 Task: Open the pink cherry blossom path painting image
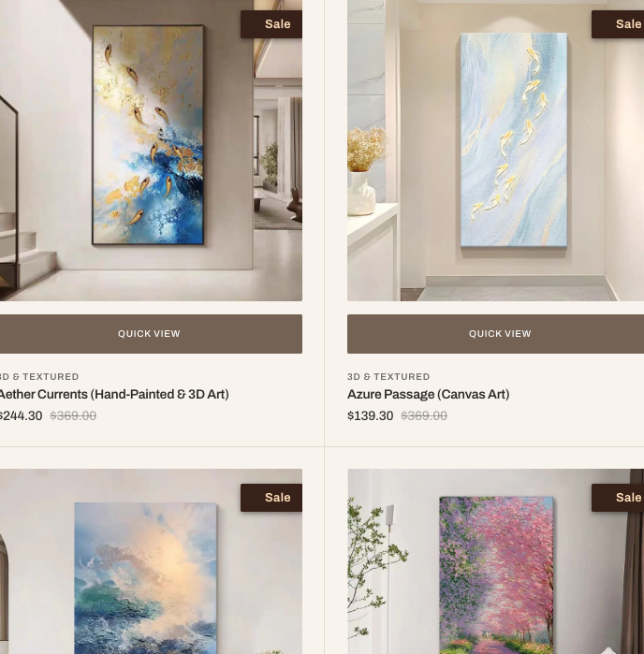496,574
